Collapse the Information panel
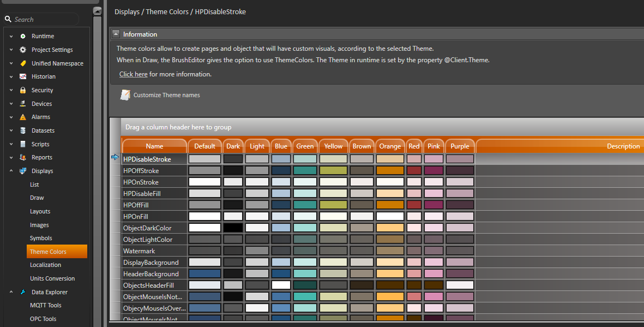Viewport: 644px width, 327px height. (116, 34)
